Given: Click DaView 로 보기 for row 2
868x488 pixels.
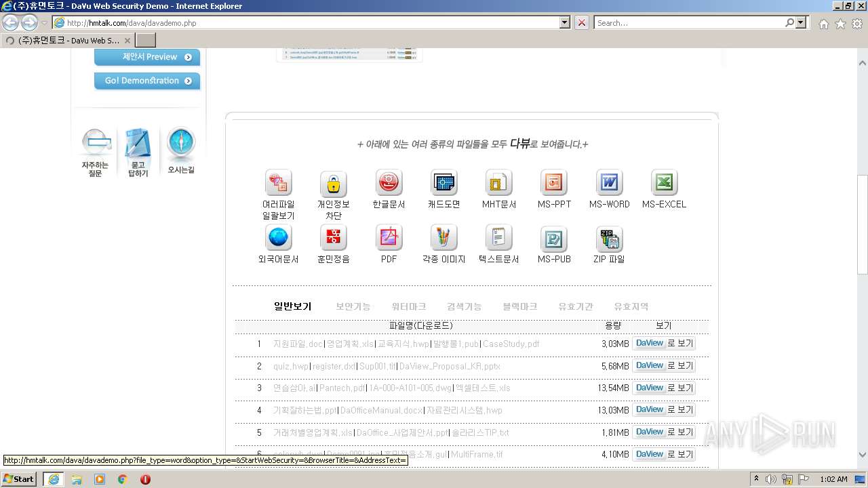Looking at the screenshot, I should (663, 366).
